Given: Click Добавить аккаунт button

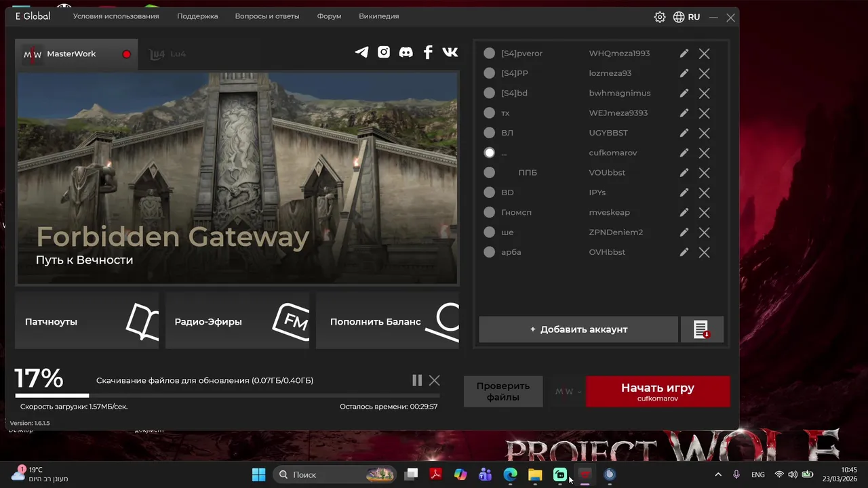Looking at the screenshot, I should (578, 329).
